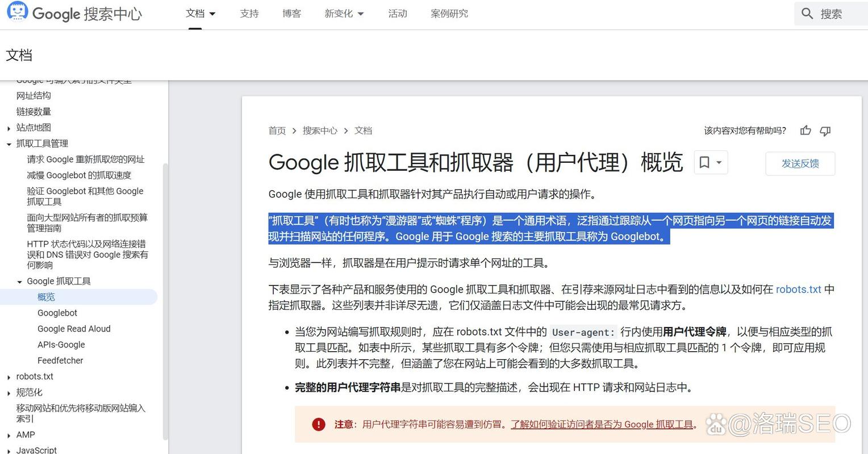Viewport: 868px width, 454px height.
Task: Open the robots.txt link in paragraph
Action: [x=798, y=289]
